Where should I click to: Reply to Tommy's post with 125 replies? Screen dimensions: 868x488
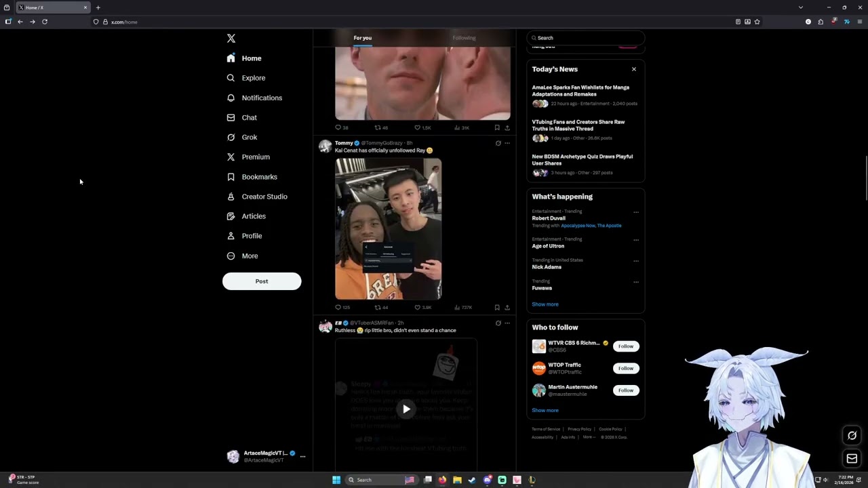pyautogui.click(x=342, y=307)
